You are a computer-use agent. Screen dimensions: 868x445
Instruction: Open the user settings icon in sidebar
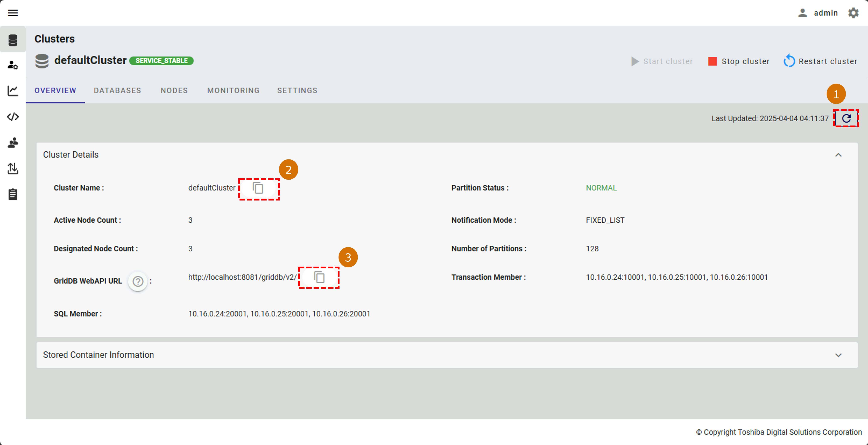click(x=13, y=65)
